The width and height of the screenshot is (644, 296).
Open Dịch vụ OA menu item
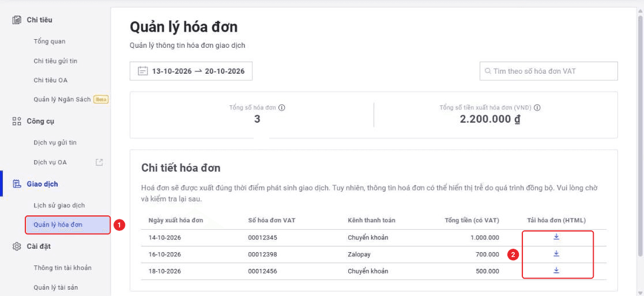click(50, 162)
